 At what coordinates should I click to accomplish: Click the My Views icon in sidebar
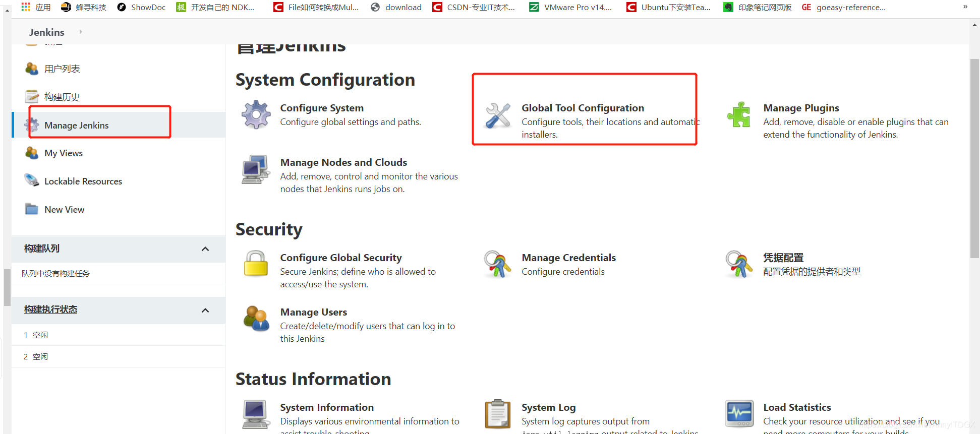tap(32, 153)
